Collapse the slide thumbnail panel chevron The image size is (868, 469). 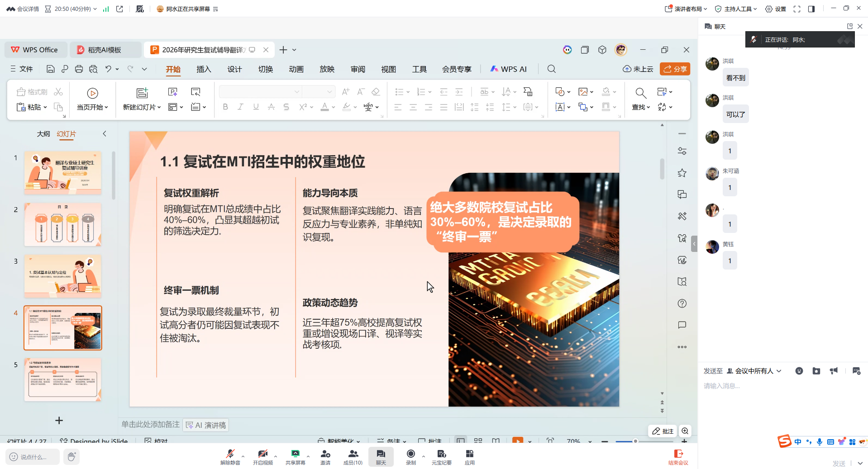105,134
